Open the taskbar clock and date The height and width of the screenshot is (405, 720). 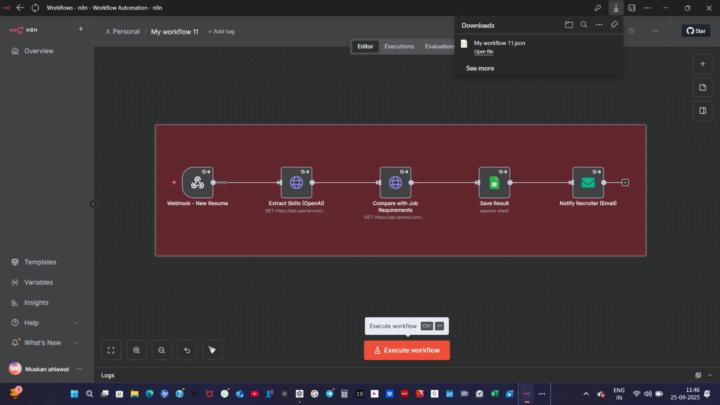[685, 394]
